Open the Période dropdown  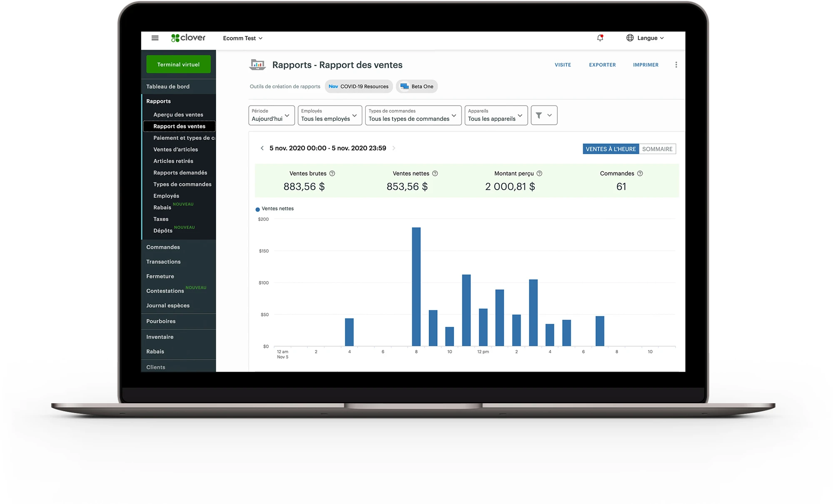pos(271,115)
